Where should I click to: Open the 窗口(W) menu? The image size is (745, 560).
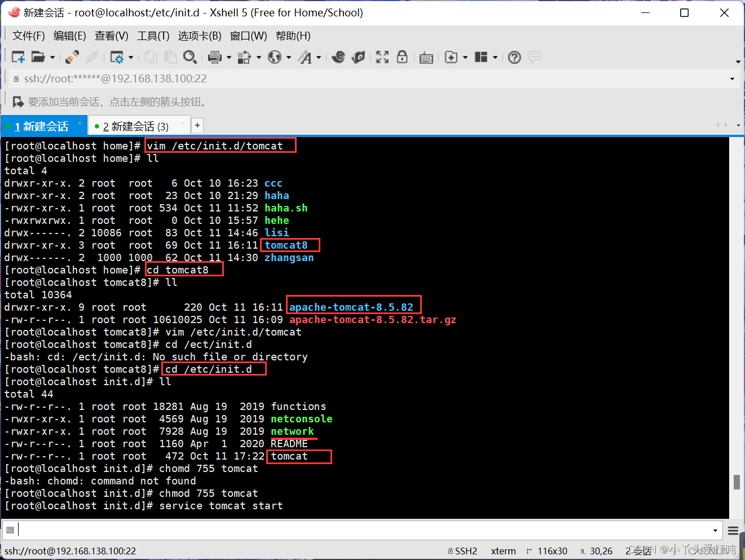pyautogui.click(x=249, y=36)
